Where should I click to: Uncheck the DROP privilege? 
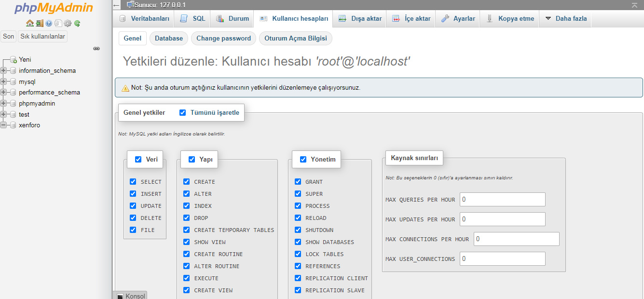[x=186, y=218]
